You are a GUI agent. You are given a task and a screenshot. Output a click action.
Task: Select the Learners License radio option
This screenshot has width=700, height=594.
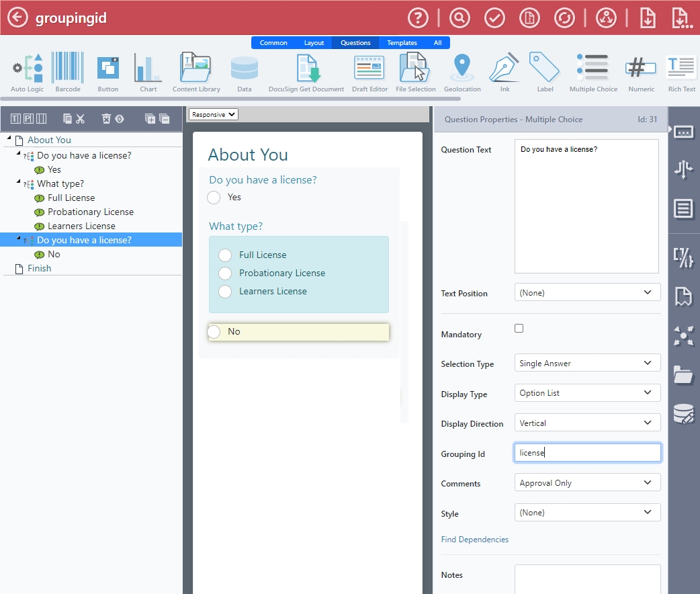pyautogui.click(x=225, y=292)
